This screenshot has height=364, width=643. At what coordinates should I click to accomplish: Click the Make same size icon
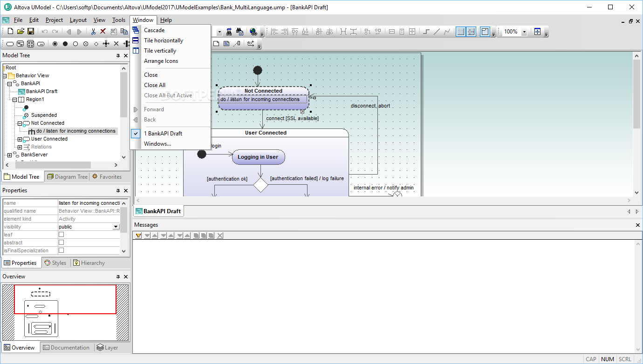412,32
